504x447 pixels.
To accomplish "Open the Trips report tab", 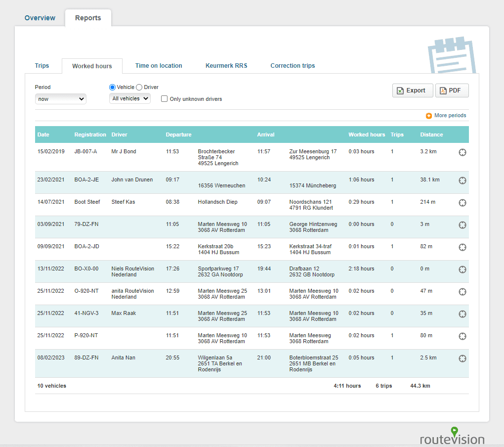I will (42, 66).
